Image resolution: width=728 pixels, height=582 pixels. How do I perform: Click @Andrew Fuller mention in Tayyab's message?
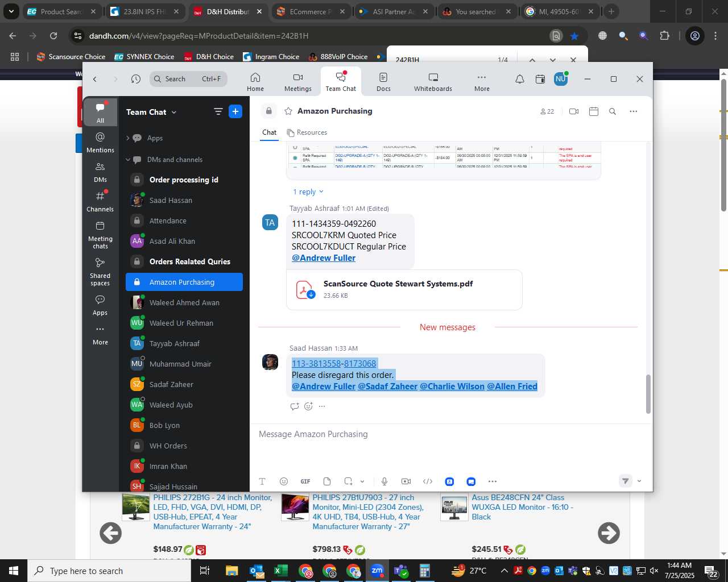[324, 258]
